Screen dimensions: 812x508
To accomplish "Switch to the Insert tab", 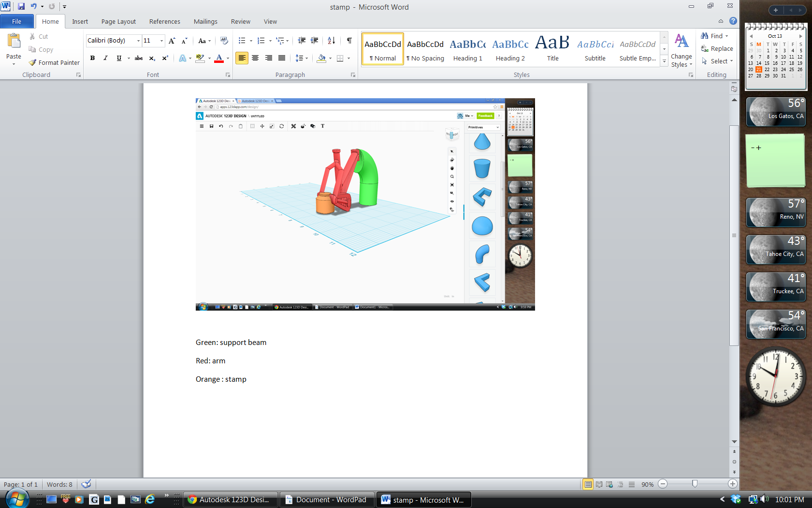I will click(x=80, y=21).
